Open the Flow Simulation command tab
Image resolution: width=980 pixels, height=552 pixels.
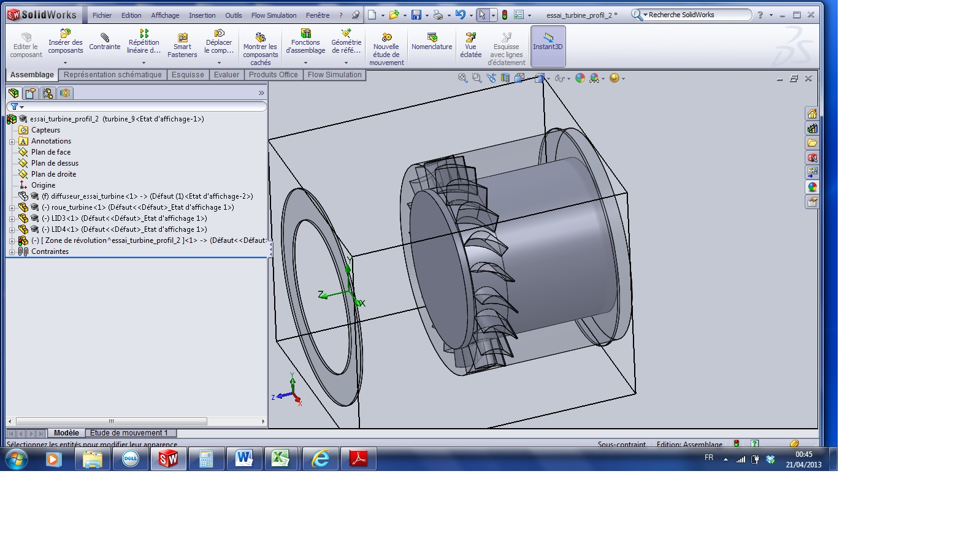click(335, 75)
